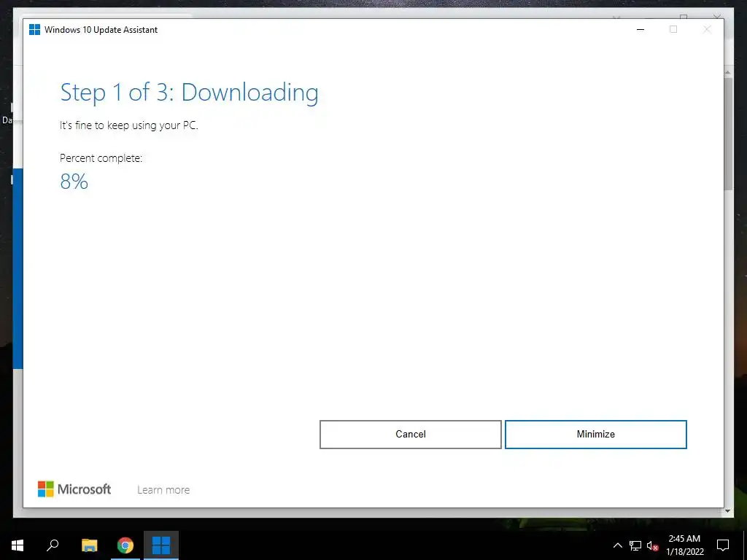Click the muted volume tray icon

pyautogui.click(x=653, y=545)
